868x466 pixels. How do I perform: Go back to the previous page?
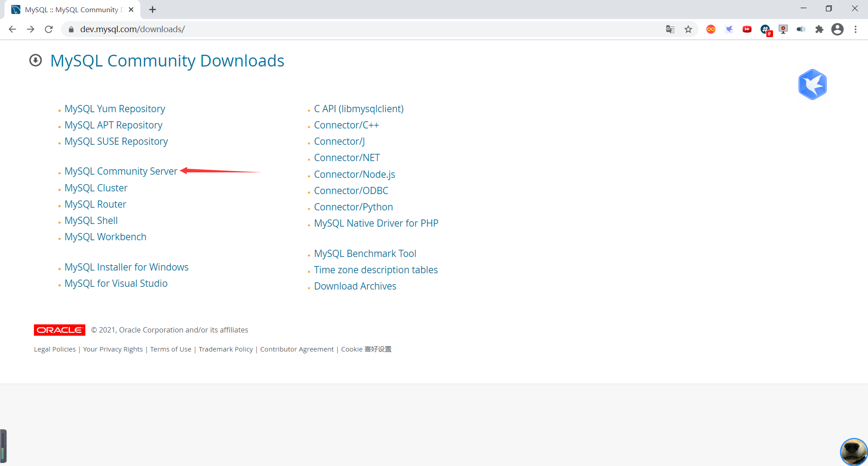pos(12,29)
